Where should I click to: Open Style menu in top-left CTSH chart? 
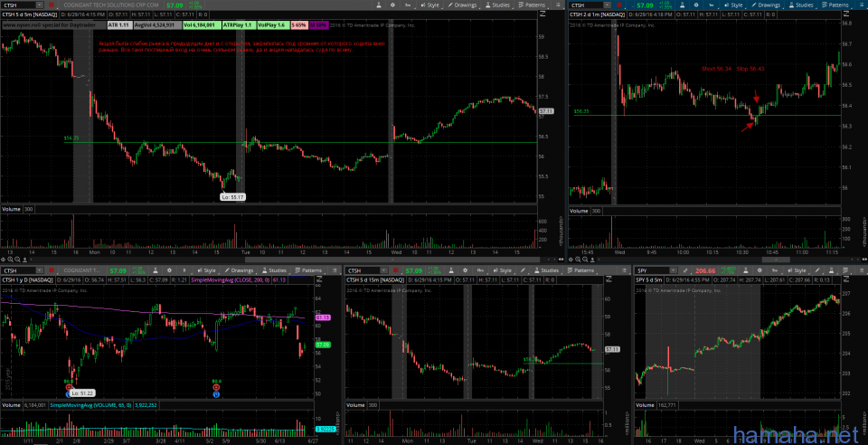(x=430, y=5)
